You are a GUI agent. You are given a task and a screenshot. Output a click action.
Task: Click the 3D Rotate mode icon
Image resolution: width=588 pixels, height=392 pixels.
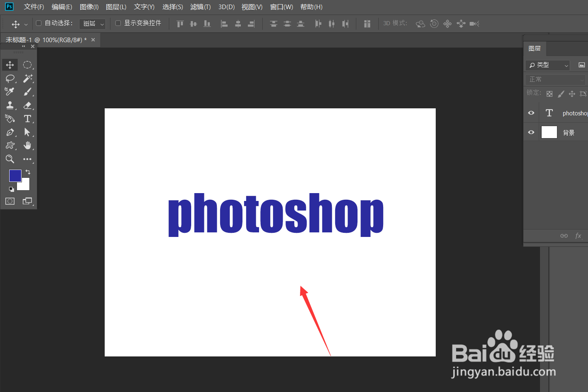420,24
